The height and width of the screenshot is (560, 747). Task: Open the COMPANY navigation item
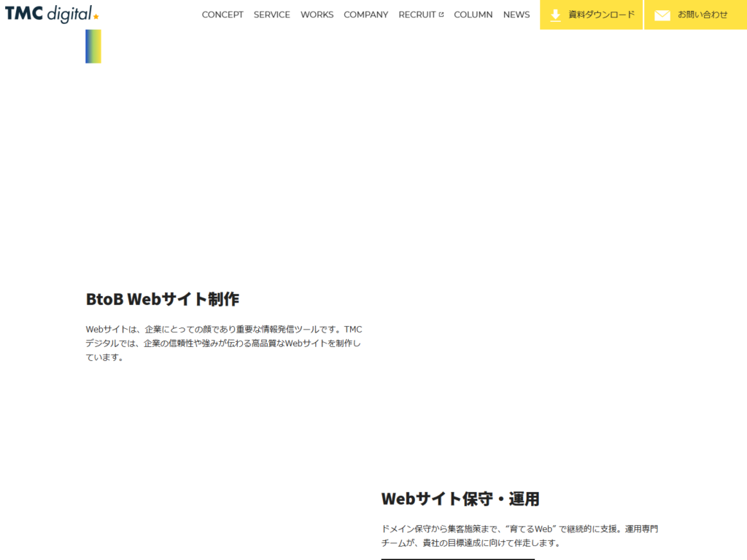tap(365, 15)
